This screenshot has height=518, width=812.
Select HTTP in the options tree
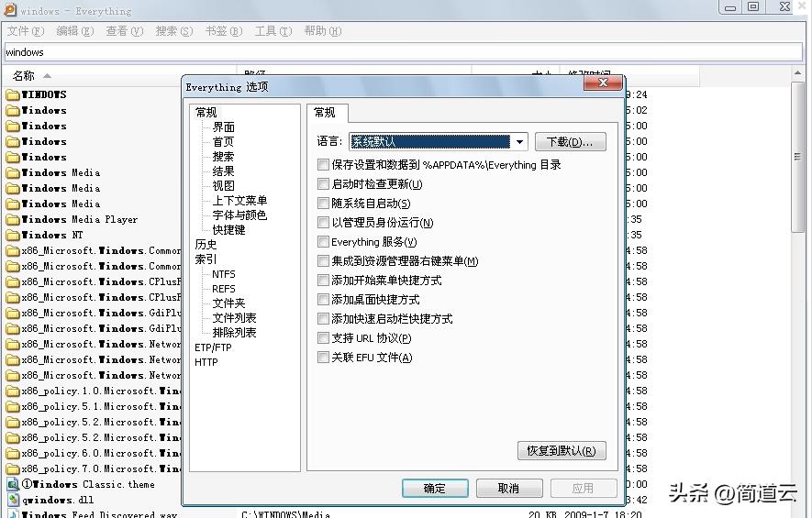(x=206, y=362)
